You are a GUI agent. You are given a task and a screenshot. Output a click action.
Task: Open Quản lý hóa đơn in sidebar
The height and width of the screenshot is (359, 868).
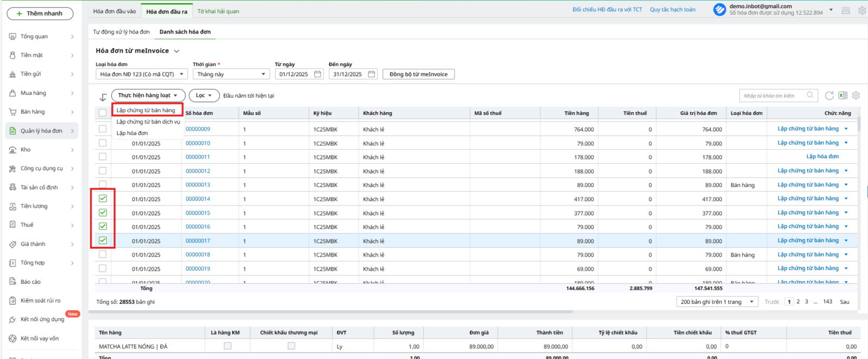[x=42, y=131]
